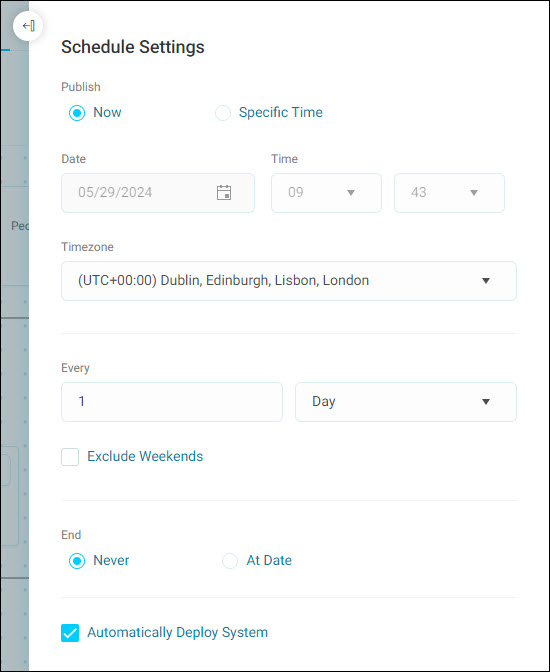This screenshot has width=550, height=672.
Task: Click the Day interval dropdown arrow
Action: click(486, 402)
